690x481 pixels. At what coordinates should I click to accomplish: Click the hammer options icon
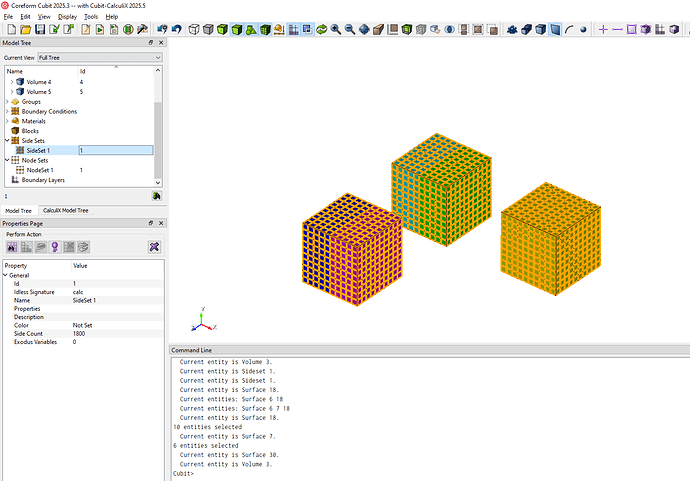[142, 29]
